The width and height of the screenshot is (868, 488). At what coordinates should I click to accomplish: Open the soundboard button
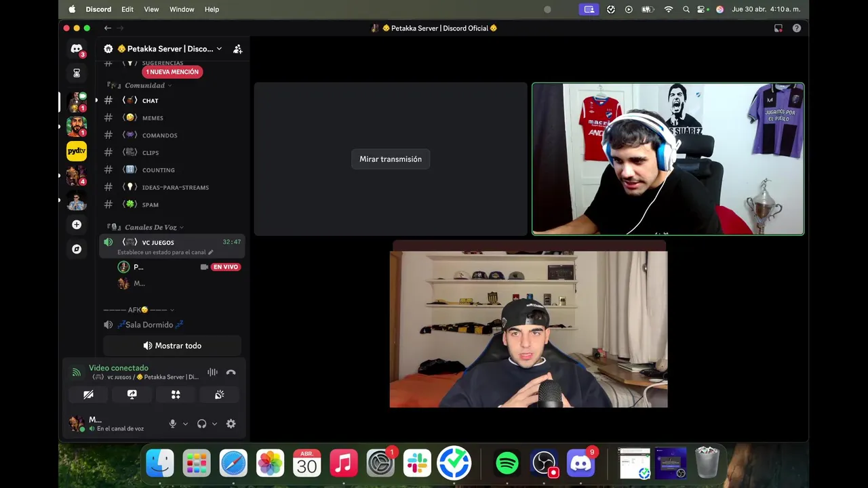click(219, 394)
